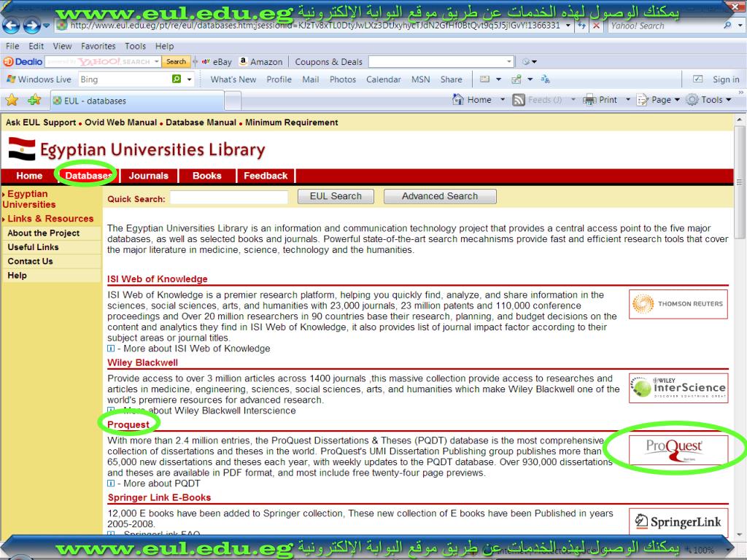Click the Bing search field
Screen dimensions: 747x560
pyautogui.click(x=124, y=79)
